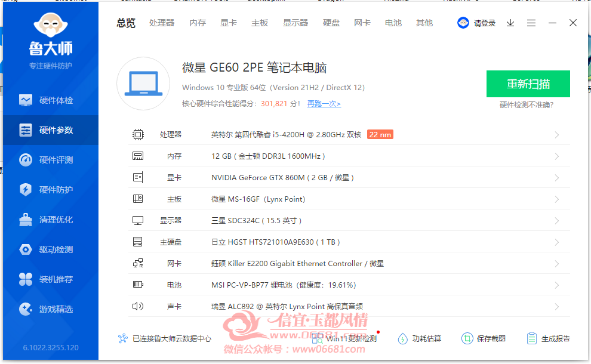Click 生成报告 generate report
This screenshot has width=591, height=364.
(x=549, y=338)
